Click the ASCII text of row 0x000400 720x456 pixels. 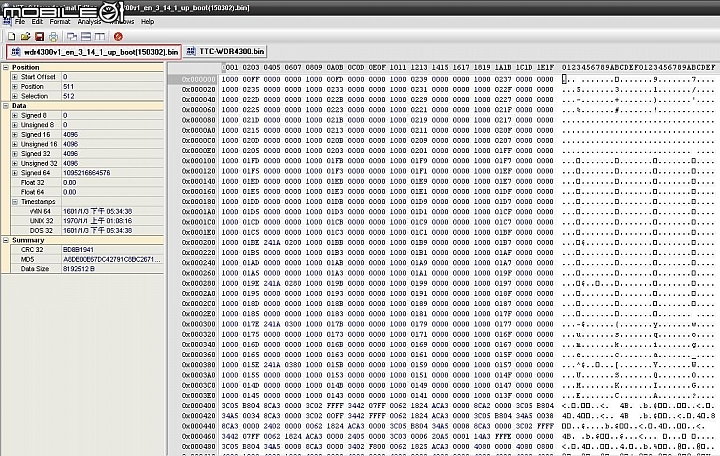pyautogui.click(x=638, y=405)
